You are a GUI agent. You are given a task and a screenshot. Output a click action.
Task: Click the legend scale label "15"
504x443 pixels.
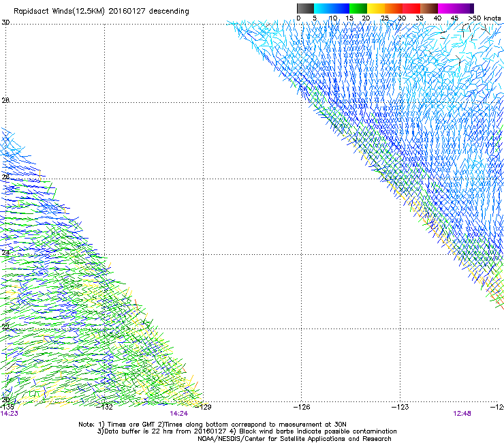pyautogui.click(x=349, y=18)
